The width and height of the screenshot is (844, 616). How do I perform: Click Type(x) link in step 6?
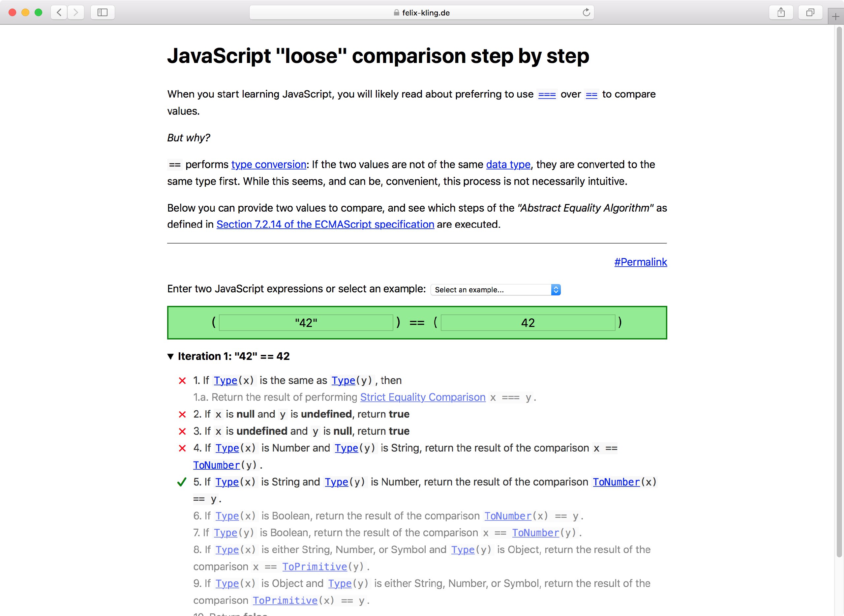click(x=227, y=516)
